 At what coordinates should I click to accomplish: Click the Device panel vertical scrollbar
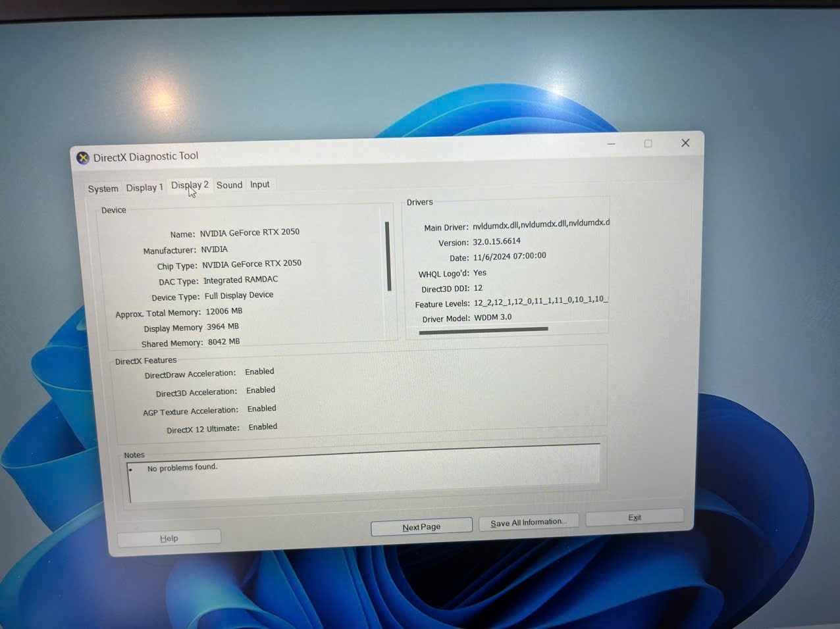point(388,257)
